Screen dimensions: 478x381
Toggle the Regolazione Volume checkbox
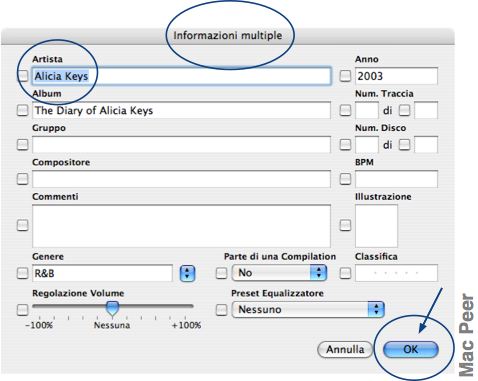[22, 310]
